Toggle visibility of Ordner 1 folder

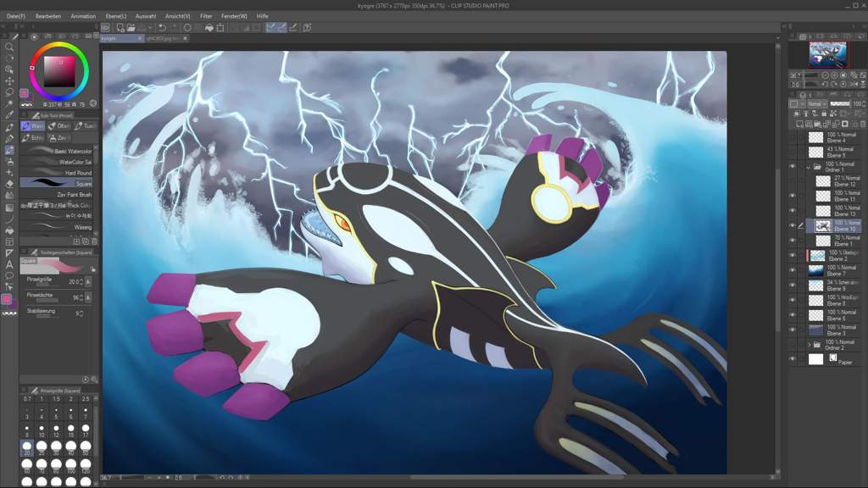coord(793,167)
